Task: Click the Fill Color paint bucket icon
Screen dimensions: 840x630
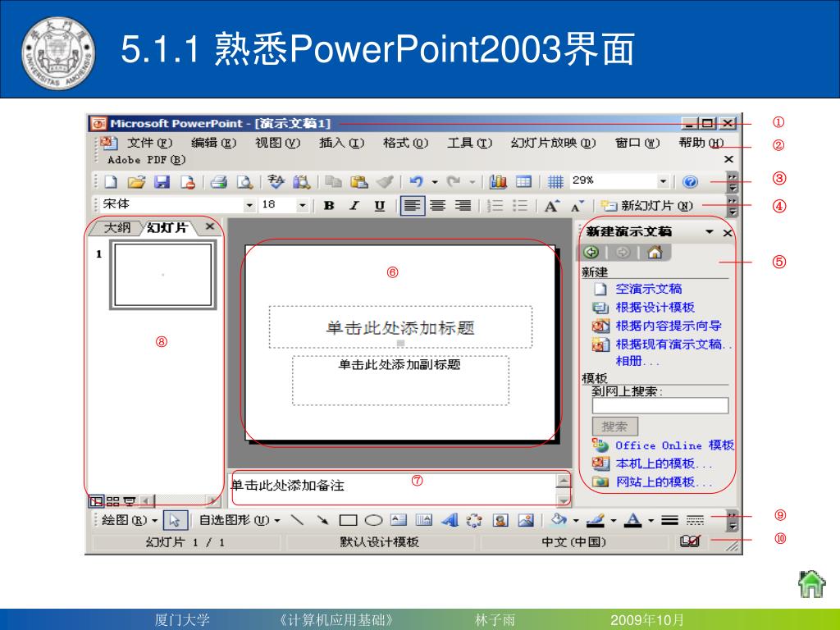Action: (x=559, y=519)
